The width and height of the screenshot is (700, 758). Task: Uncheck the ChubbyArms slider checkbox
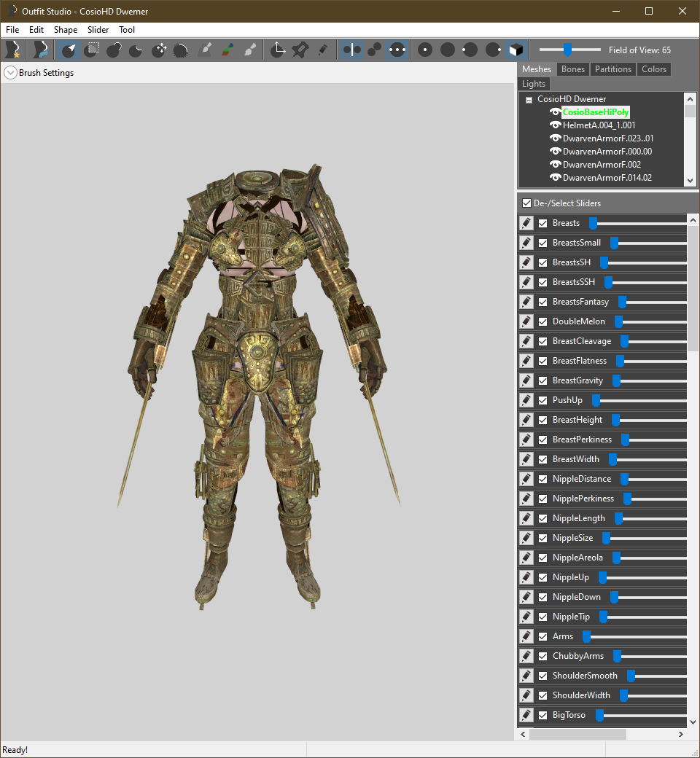[x=542, y=656]
